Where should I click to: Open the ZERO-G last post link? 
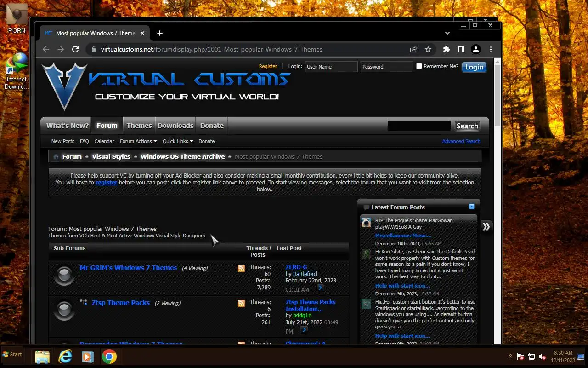coord(296,267)
